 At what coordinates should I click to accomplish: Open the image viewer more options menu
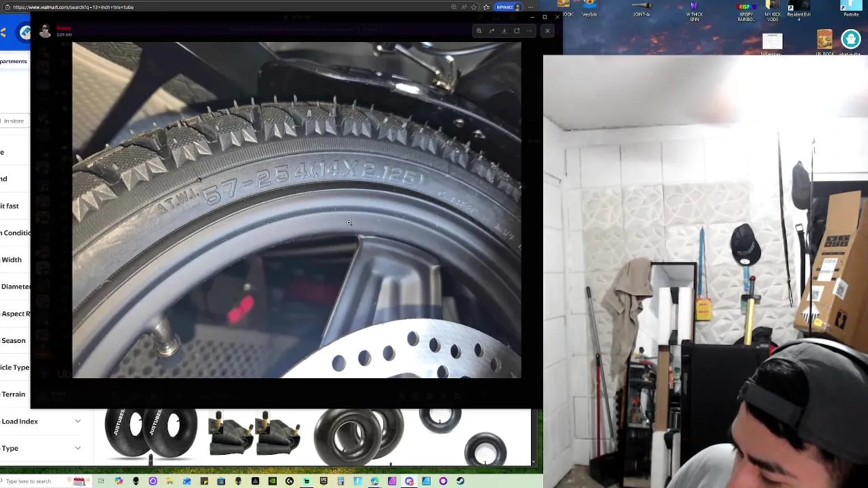529,30
